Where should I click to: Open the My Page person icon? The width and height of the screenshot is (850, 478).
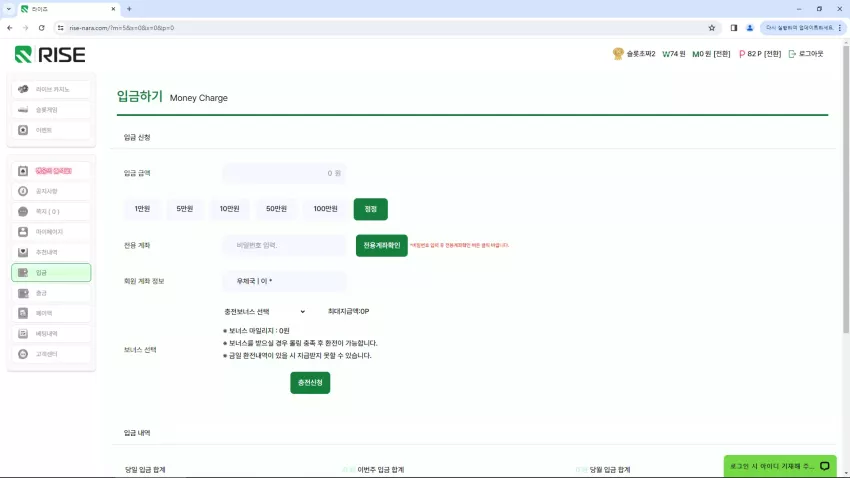coord(23,232)
